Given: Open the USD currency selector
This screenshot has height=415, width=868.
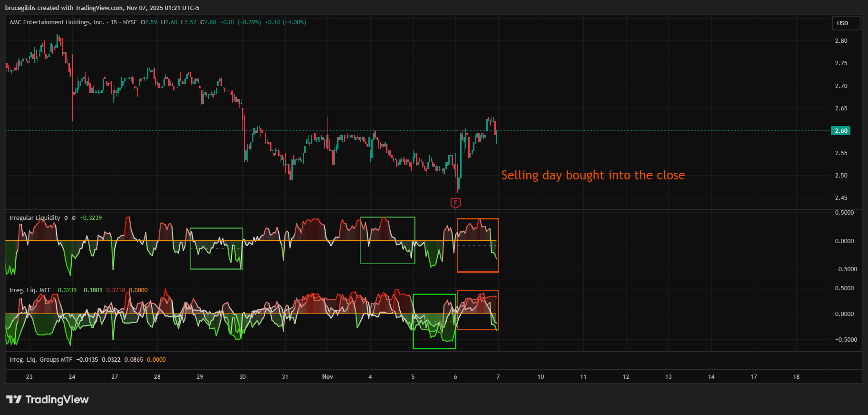Looking at the screenshot, I should click(846, 23).
